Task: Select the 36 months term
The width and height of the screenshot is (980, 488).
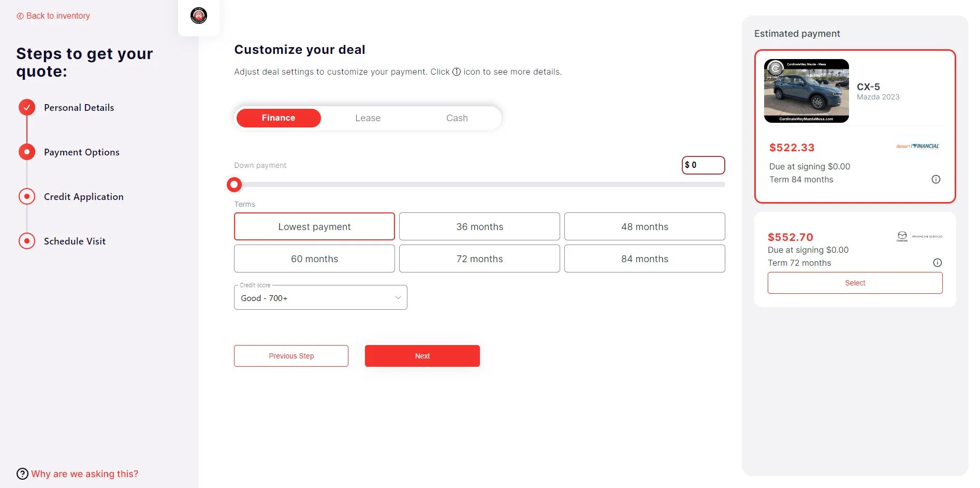Action: [479, 226]
